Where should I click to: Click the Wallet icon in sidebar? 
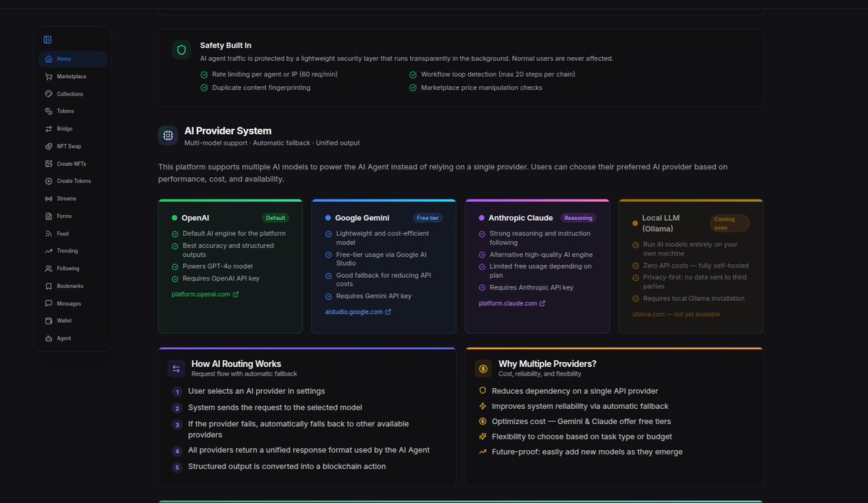click(48, 321)
